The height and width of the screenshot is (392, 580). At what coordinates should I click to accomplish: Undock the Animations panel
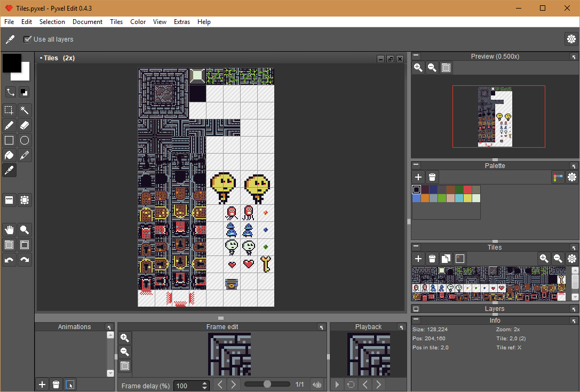tap(109, 327)
